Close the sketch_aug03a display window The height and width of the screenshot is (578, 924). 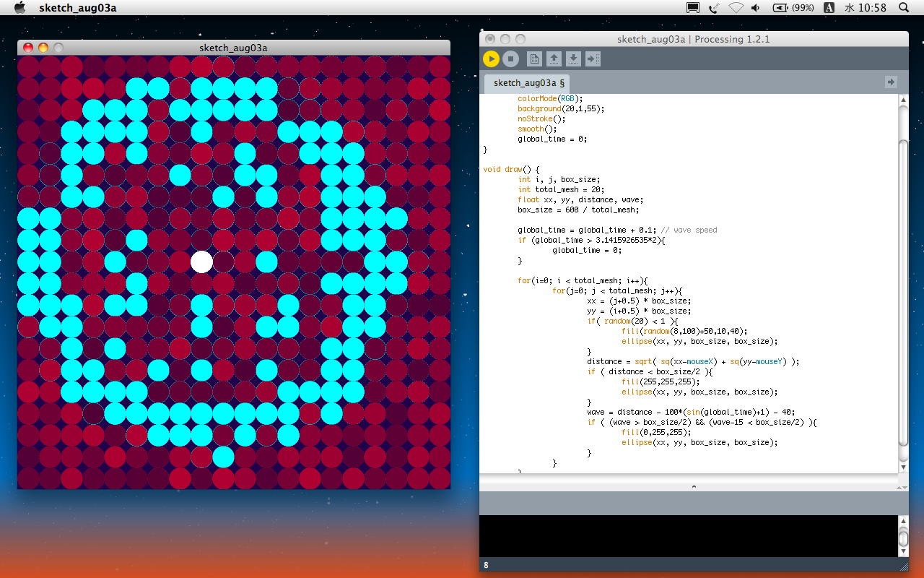pos(28,48)
